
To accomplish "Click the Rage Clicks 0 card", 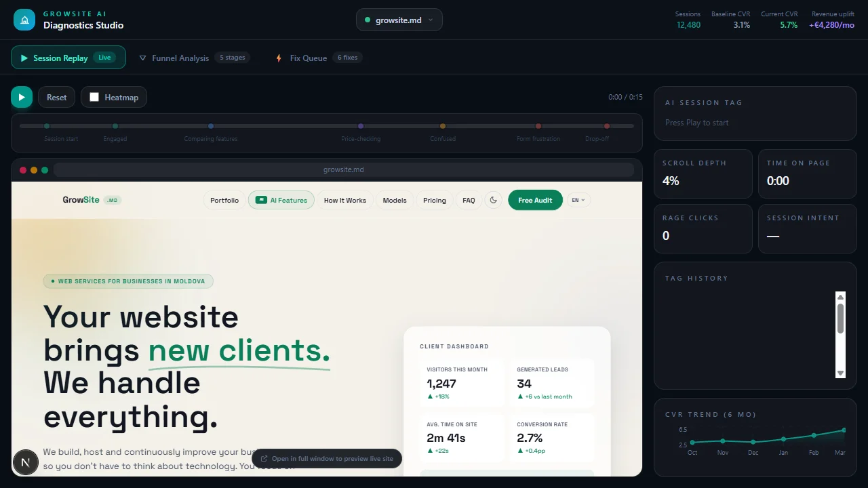I will click(703, 229).
